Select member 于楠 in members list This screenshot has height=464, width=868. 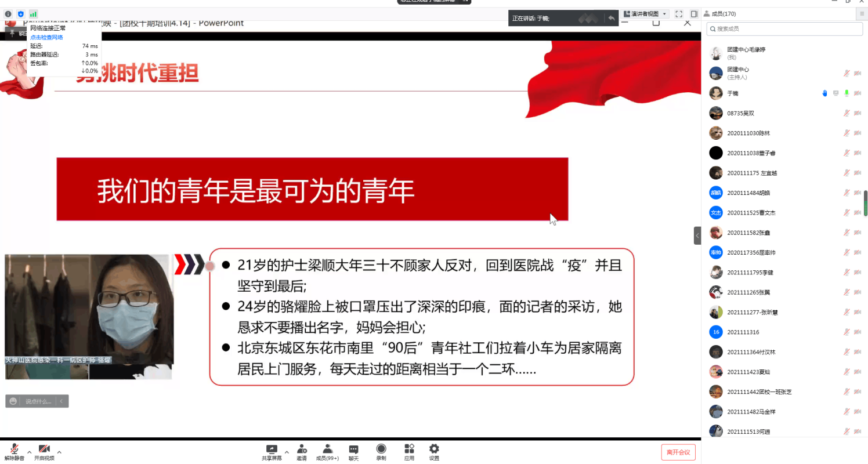click(733, 93)
